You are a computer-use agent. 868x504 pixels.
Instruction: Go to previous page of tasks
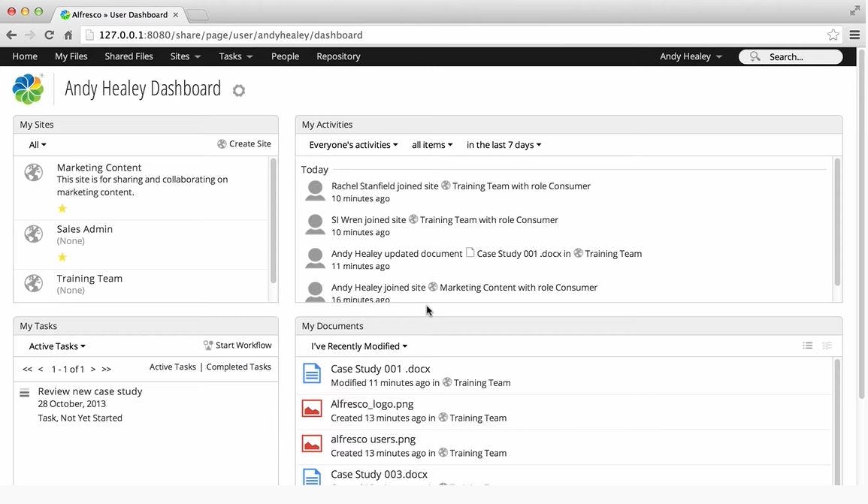point(41,369)
